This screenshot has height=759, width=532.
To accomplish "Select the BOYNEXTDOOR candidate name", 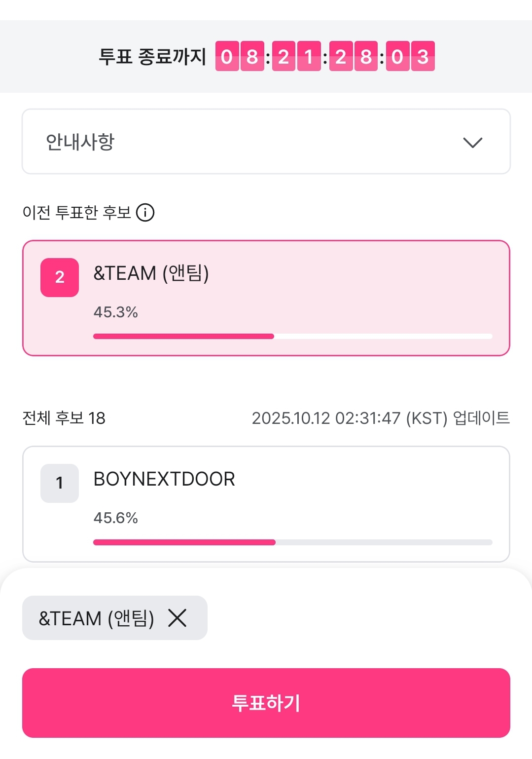I will 164,479.
